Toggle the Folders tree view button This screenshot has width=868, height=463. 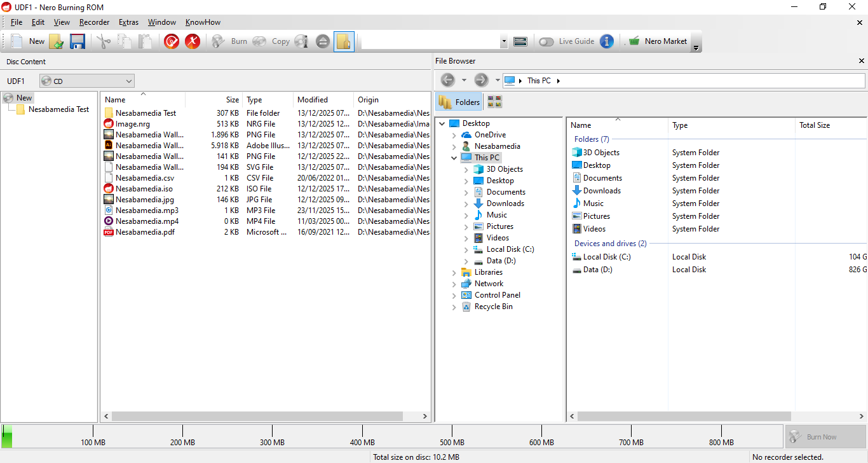(x=459, y=102)
